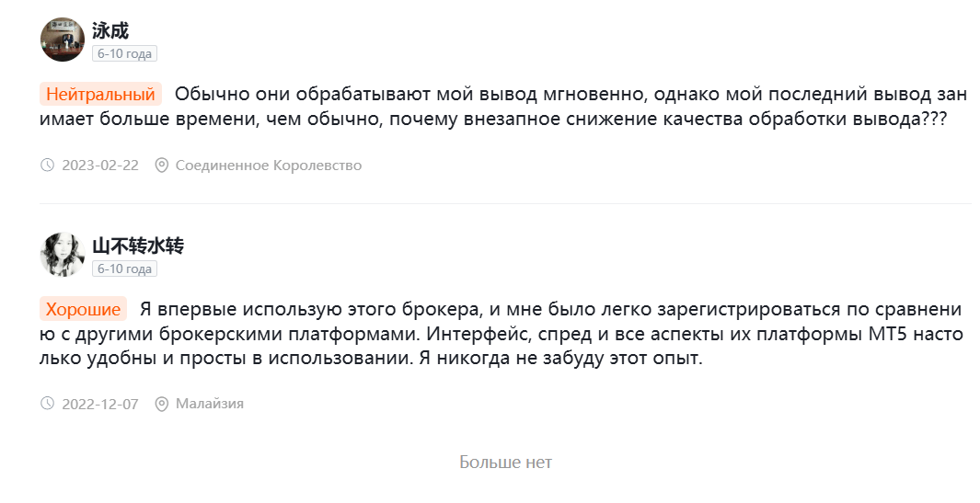This screenshot has width=980, height=503.
Task: Select the Хорошие rating tag
Action: coord(83,309)
